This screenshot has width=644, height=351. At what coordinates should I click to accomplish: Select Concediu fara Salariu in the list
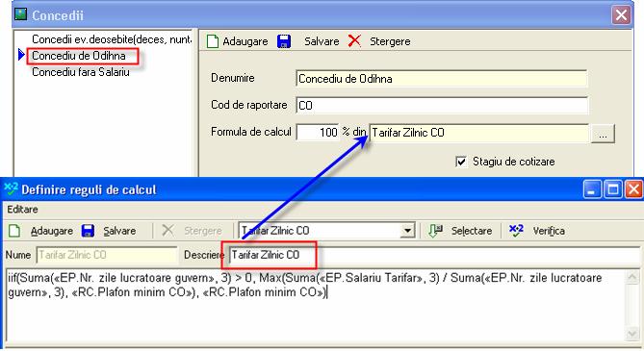(81, 72)
